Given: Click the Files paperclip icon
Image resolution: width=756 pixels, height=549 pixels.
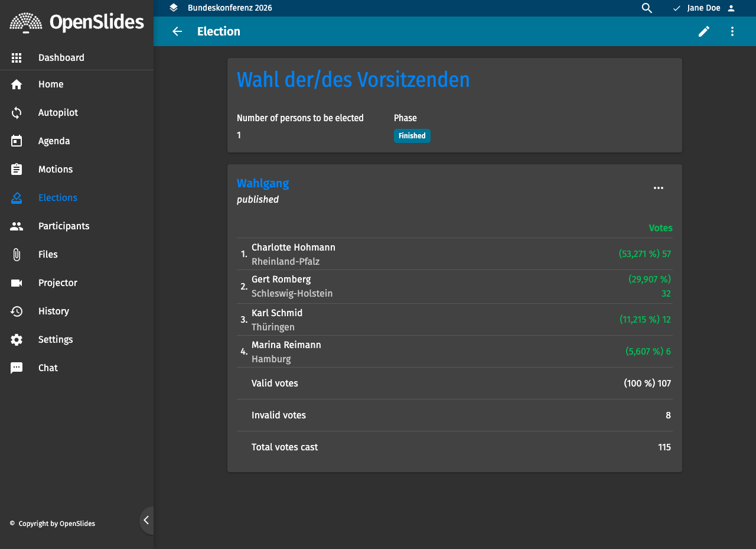Looking at the screenshot, I should (17, 255).
